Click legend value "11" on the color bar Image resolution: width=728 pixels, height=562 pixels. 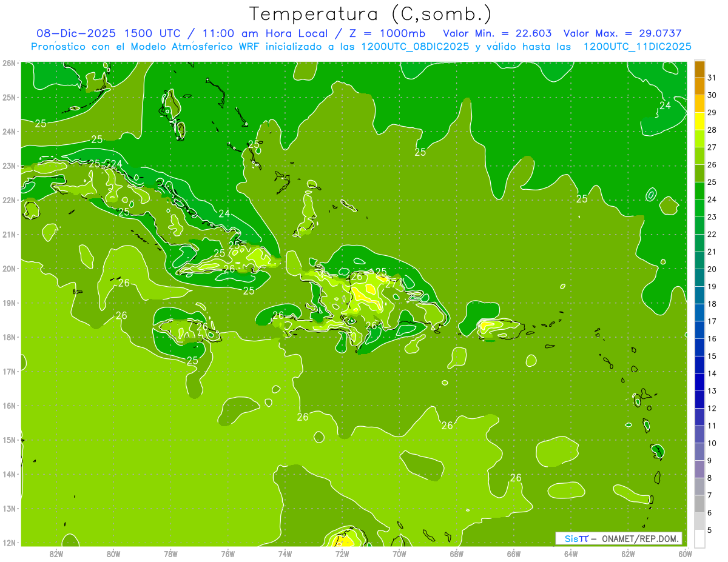point(712,426)
